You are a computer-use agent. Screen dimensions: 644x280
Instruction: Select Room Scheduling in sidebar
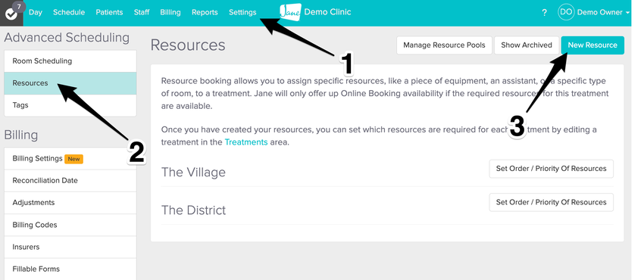pyautogui.click(x=70, y=61)
